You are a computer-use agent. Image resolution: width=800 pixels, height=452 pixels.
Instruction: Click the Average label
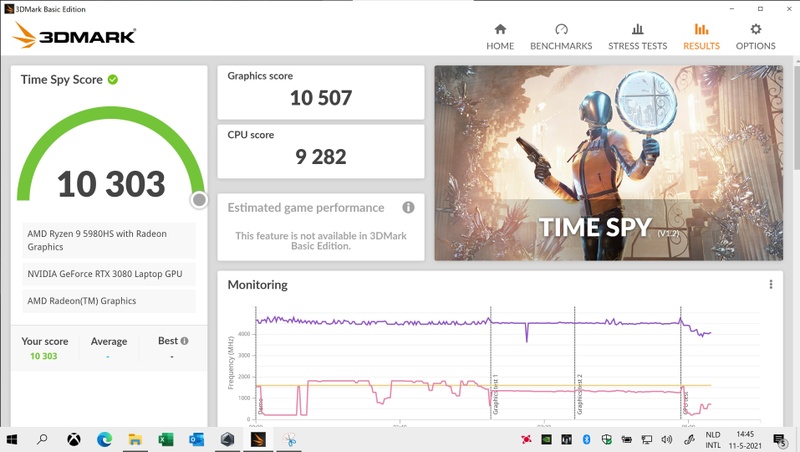(109, 341)
